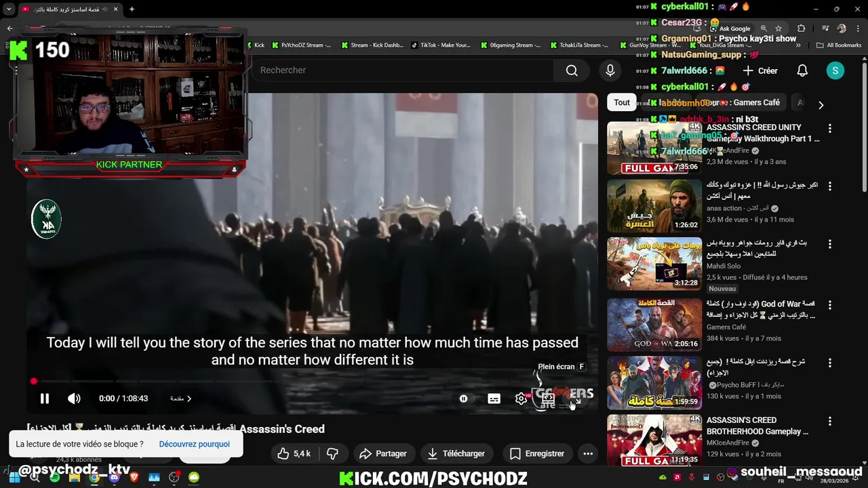868x488 pixels.
Task: Open the Stream - Kick Dashboard bookmark
Action: 372,45
